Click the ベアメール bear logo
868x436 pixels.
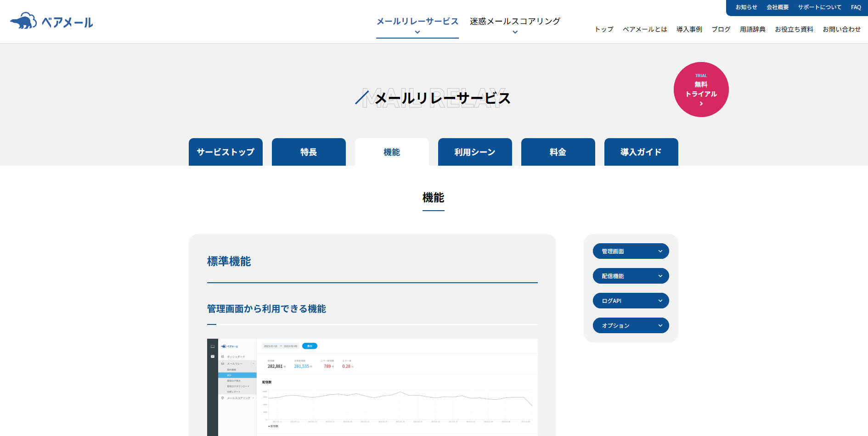(51, 21)
